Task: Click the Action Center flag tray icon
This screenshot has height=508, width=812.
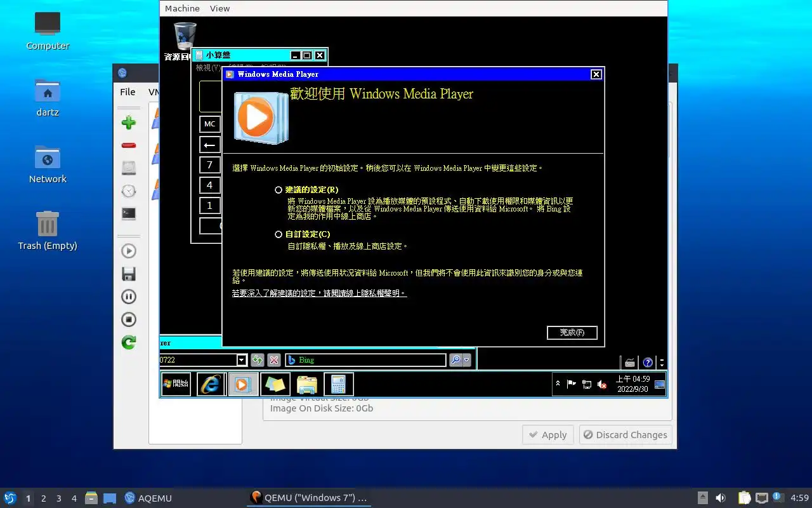Action: [572, 384]
